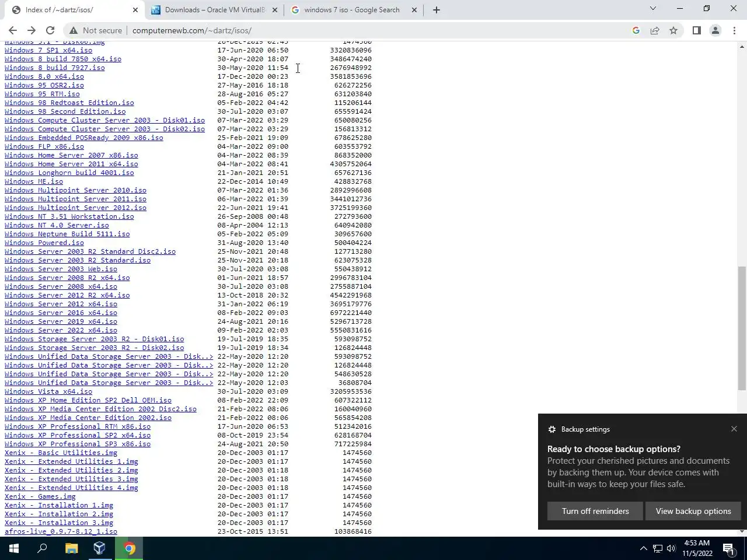Open Windows Home Server 2011 x64.iso link
The image size is (747, 560).
71,164
